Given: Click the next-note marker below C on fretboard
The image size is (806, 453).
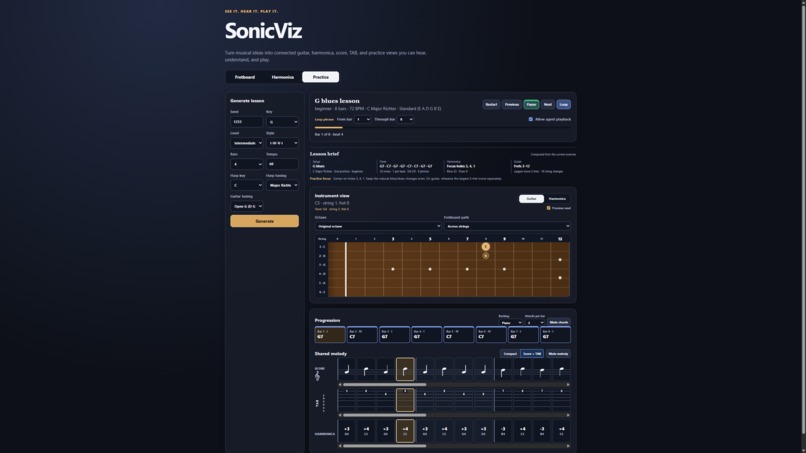Looking at the screenshot, I should click(x=485, y=256).
